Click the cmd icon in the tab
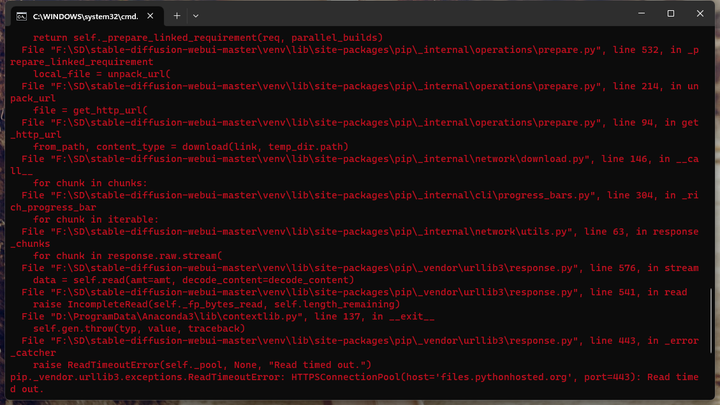The width and height of the screenshot is (720, 405). 22,17
